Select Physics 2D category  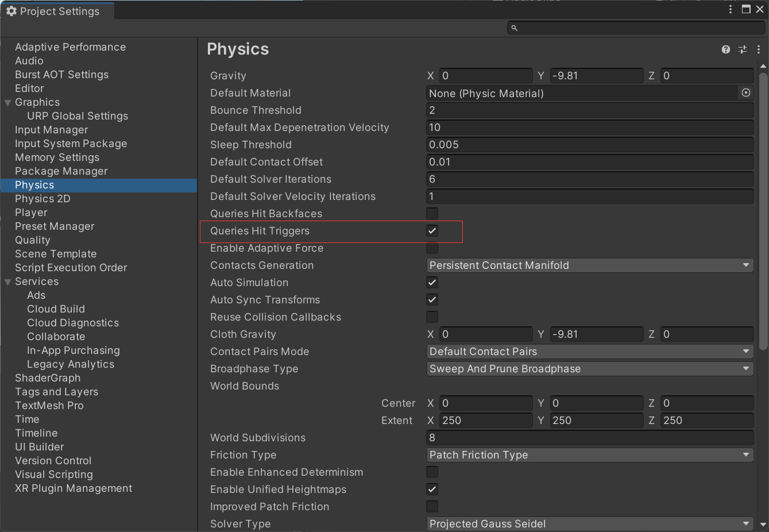(x=42, y=199)
